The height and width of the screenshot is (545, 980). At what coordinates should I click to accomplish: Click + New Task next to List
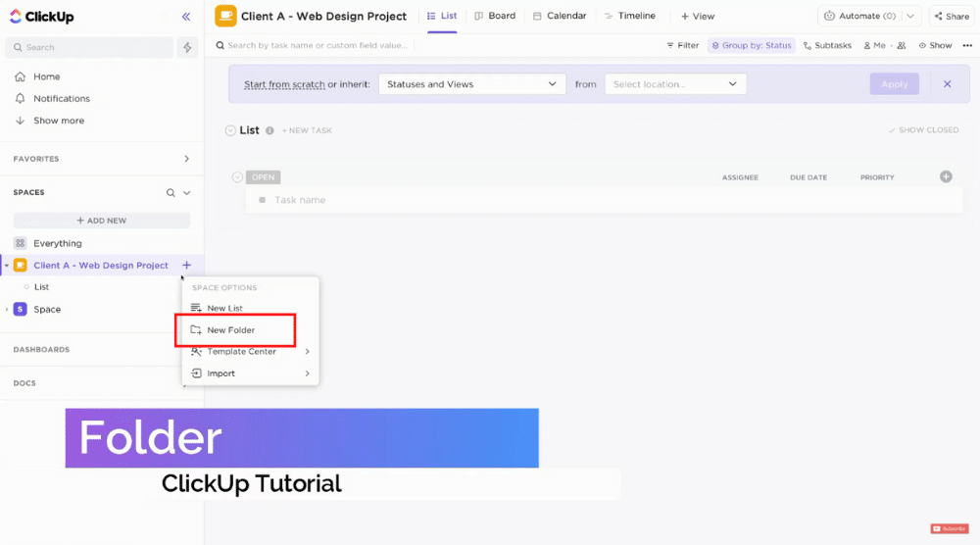pyautogui.click(x=307, y=130)
